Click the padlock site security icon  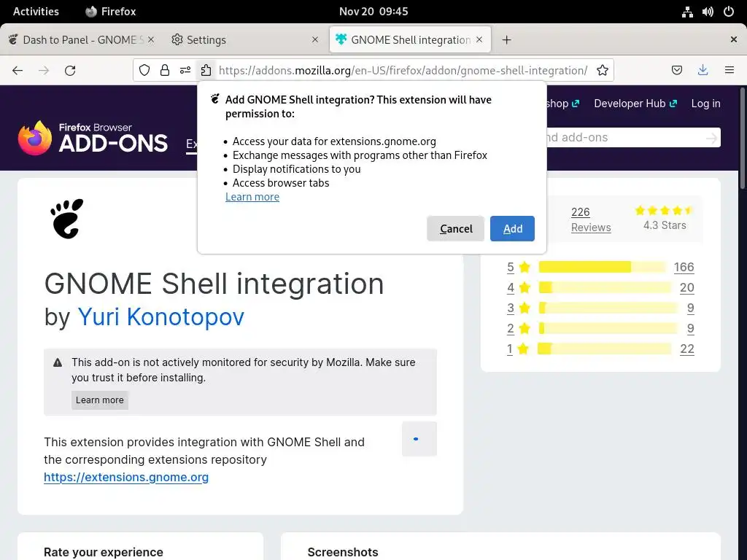pos(165,71)
